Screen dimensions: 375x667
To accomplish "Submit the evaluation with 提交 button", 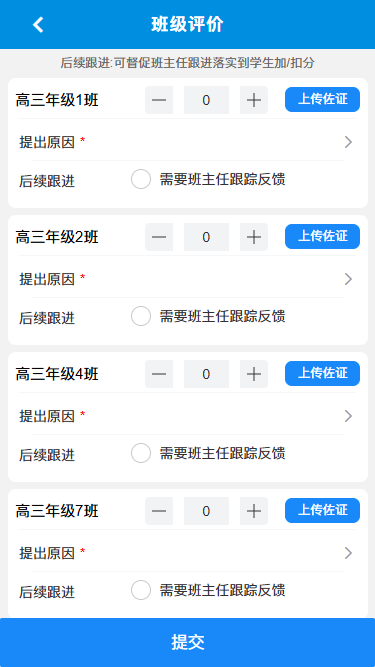I will [188, 642].
